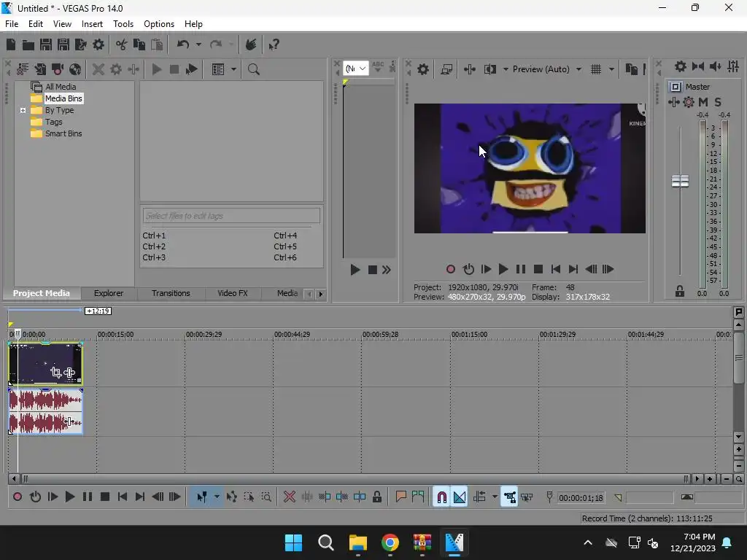Open Project Media views dropdown arrow
This screenshot has width=747, height=560.
[x=233, y=69]
